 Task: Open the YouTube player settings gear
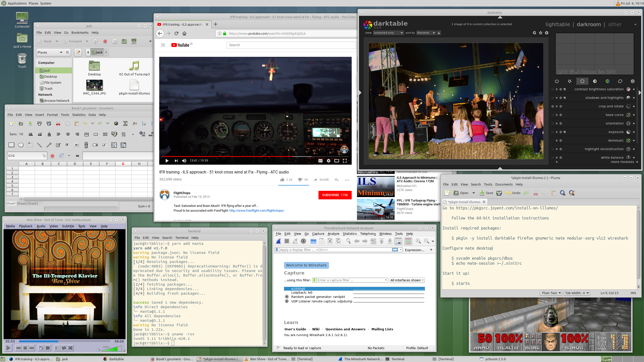(x=329, y=161)
